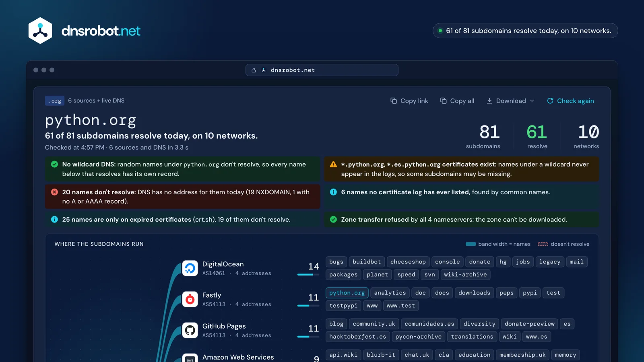
Task: Open the 'hacktoberfest.es' subdomain tag
Action: click(357, 337)
